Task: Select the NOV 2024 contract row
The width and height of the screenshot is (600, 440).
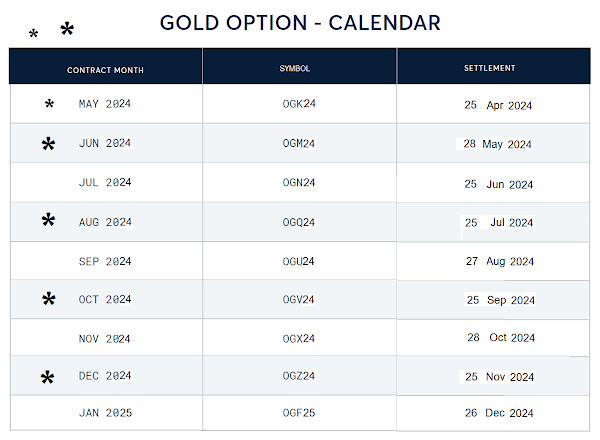Action: [300, 338]
